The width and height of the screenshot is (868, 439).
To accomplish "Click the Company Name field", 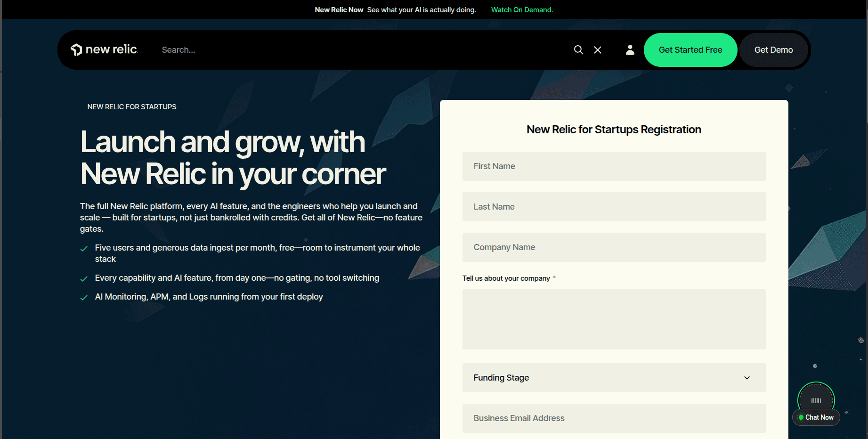I will pyautogui.click(x=614, y=247).
